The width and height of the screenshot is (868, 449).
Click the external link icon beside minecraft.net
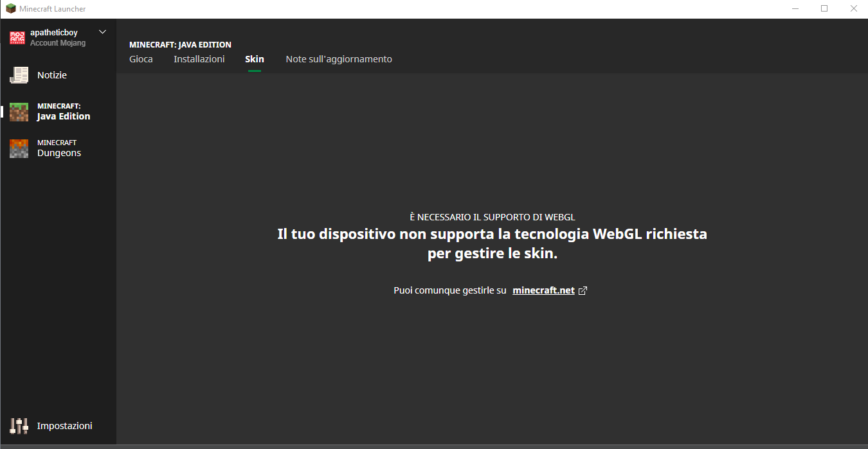[583, 290]
